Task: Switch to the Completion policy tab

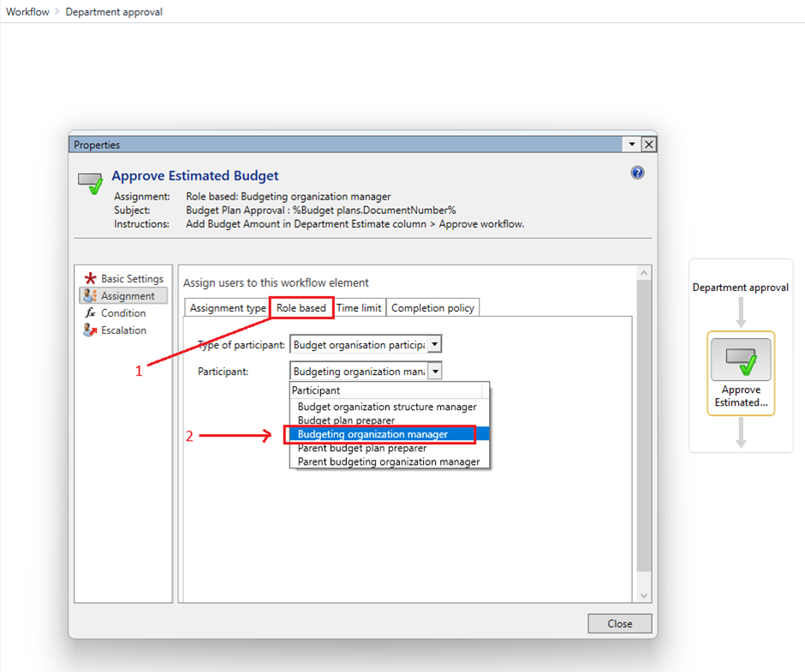Action: (x=432, y=308)
